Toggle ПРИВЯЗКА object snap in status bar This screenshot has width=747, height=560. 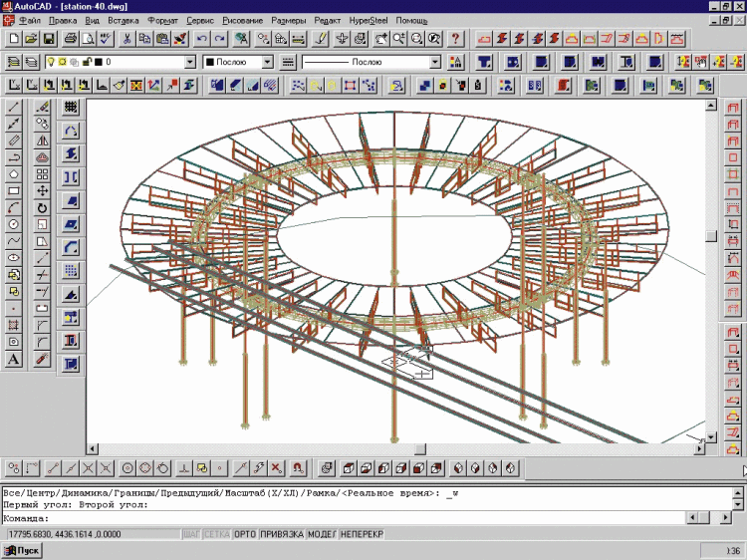click(282, 535)
